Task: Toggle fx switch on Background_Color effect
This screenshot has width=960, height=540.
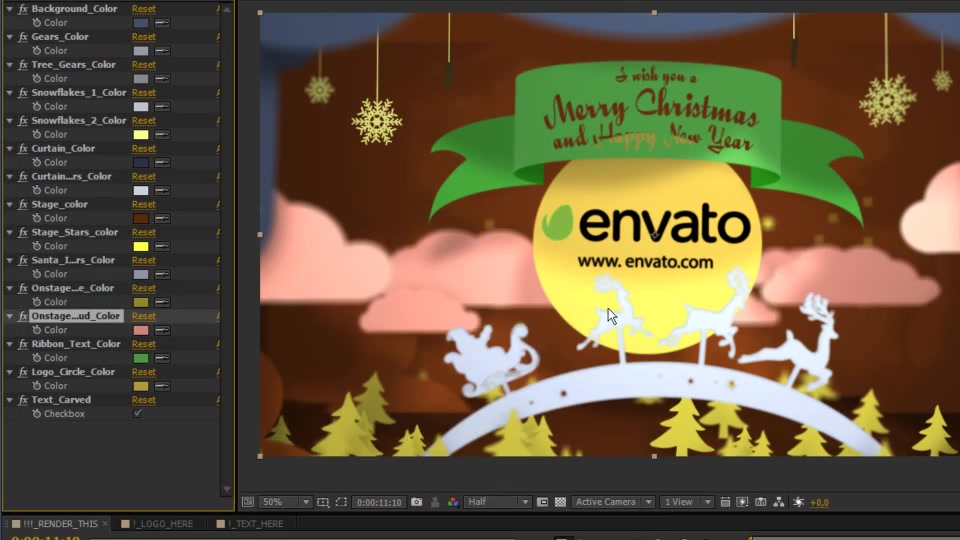Action: (23, 9)
